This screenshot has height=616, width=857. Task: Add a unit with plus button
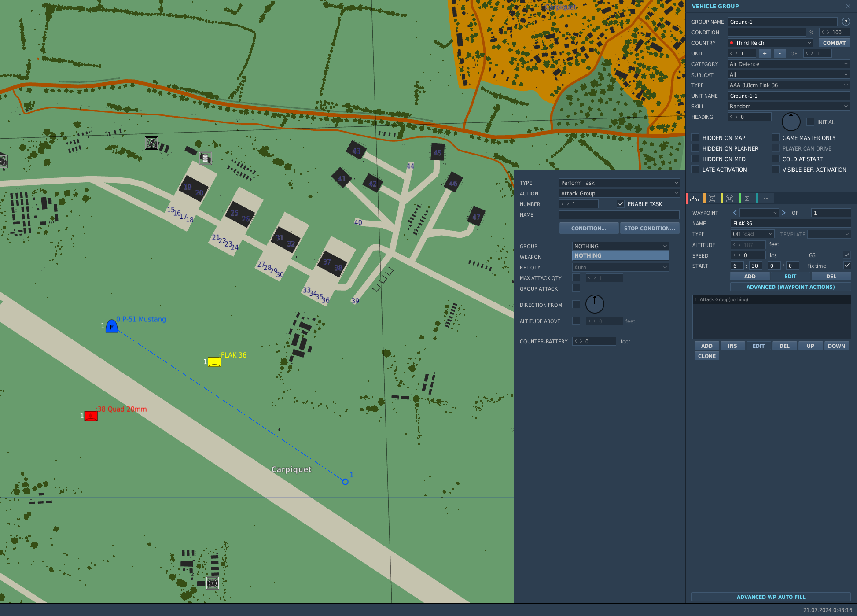765,53
